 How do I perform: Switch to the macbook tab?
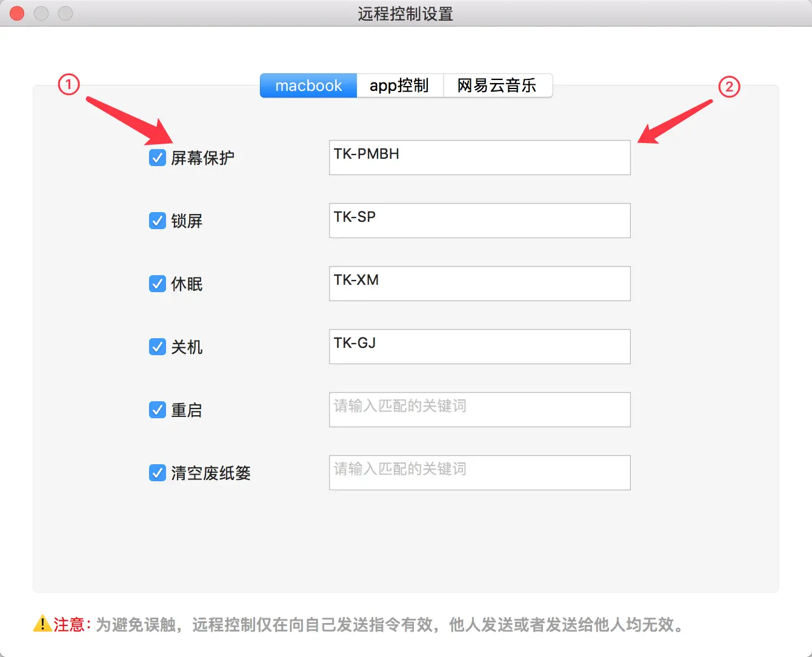(x=308, y=85)
